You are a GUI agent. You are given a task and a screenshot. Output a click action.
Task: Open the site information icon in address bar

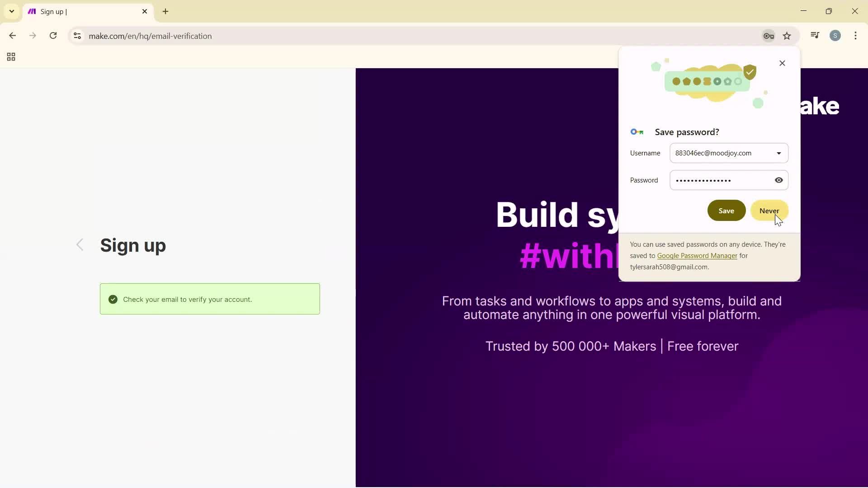[77, 36]
